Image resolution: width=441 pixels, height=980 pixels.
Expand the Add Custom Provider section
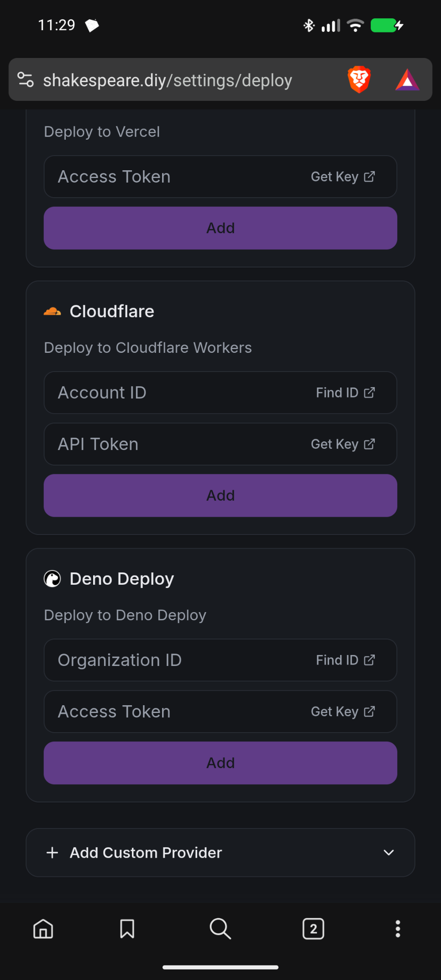(x=146, y=853)
